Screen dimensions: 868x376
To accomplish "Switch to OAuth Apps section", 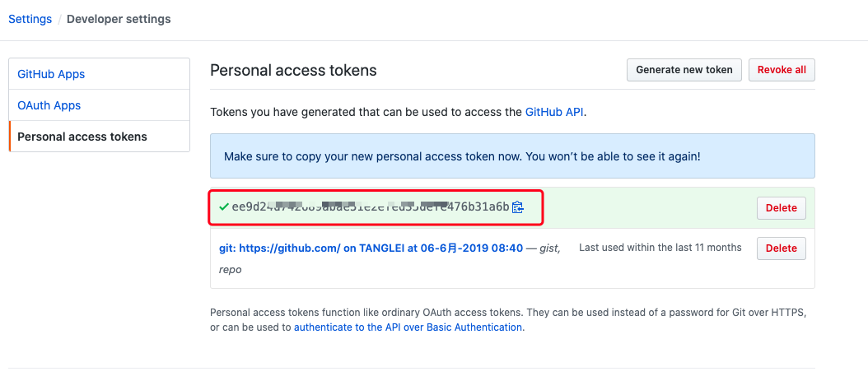I will pos(49,105).
